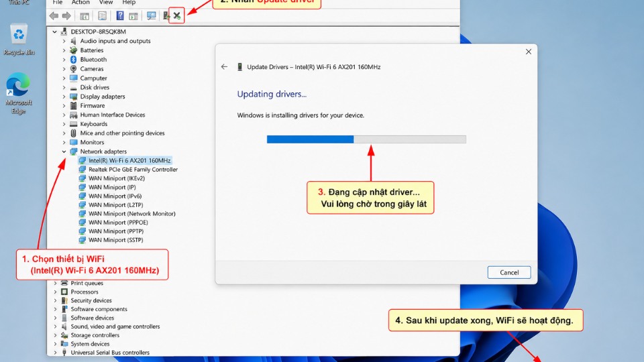The height and width of the screenshot is (362, 644).
Task: Click Cancel in the Update Drivers dialog
Action: tap(509, 273)
